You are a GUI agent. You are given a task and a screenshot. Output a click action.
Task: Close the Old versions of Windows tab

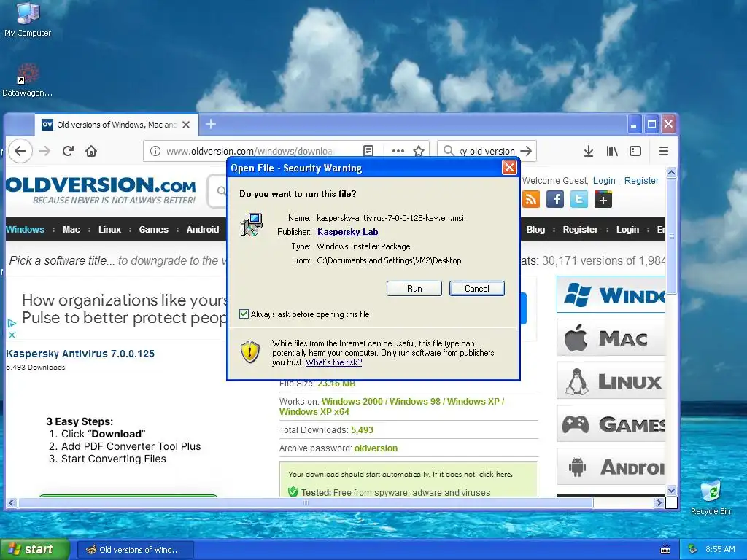[186, 125]
